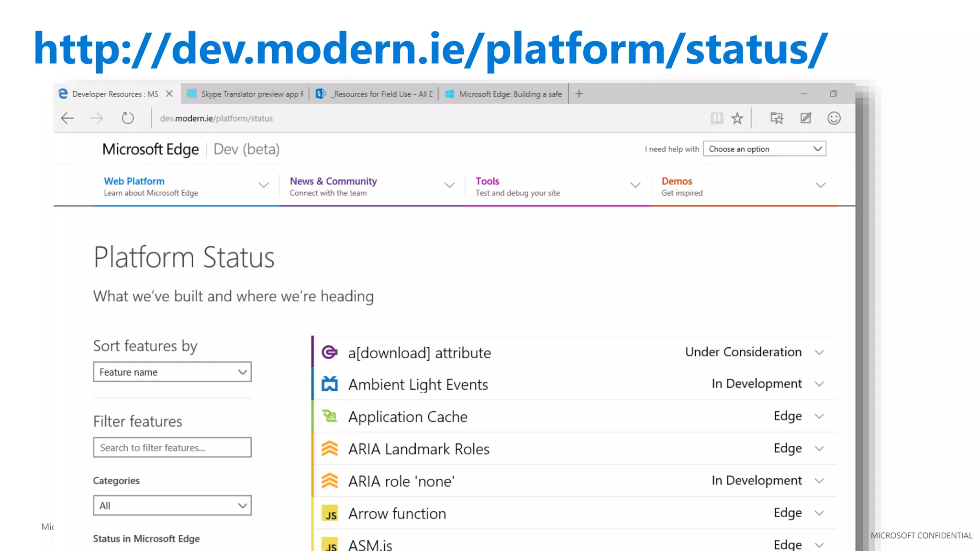
Task: Click the JS icon beside ASM.js
Action: coord(329,544)
